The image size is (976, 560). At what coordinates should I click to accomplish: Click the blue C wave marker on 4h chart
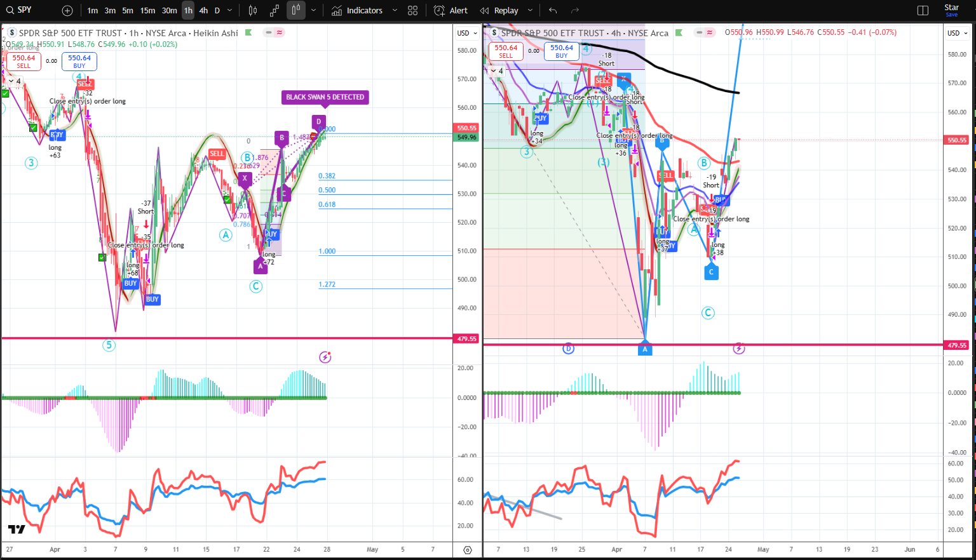pos(711,272)
